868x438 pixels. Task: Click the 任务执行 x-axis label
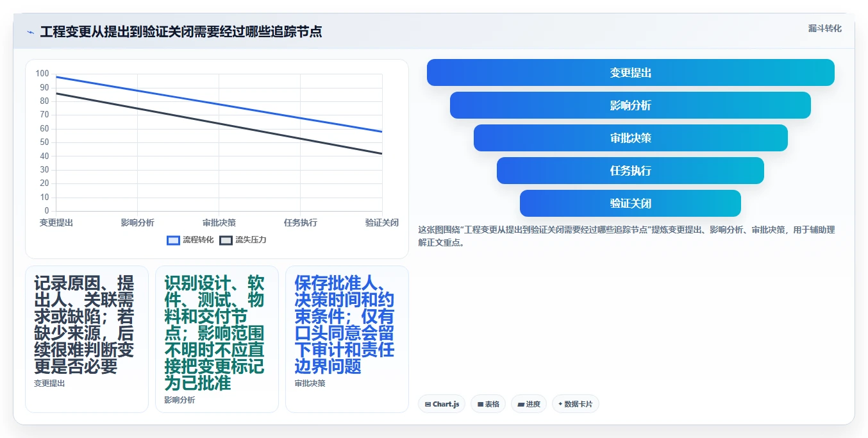[x=301, y=223]
